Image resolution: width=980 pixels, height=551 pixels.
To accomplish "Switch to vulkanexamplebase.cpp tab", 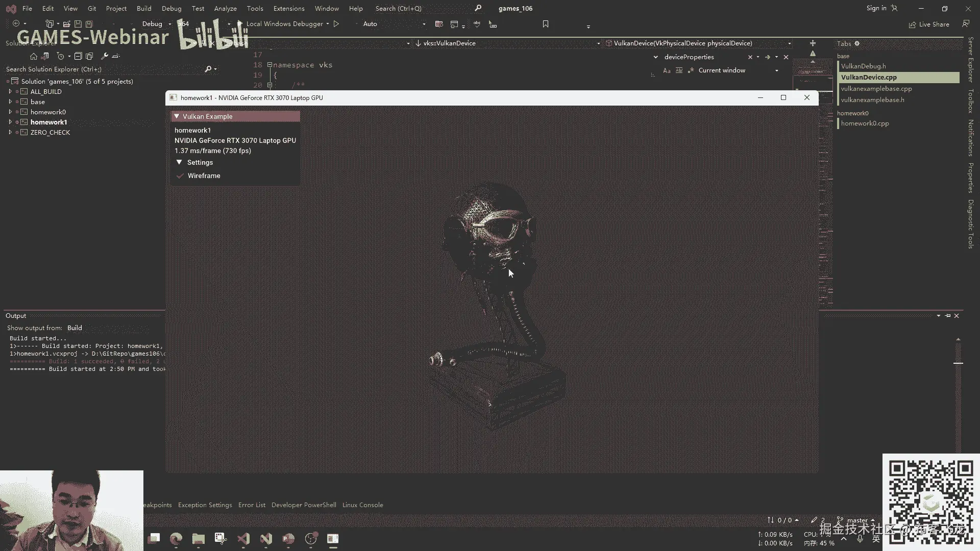I will coord(876,89).
